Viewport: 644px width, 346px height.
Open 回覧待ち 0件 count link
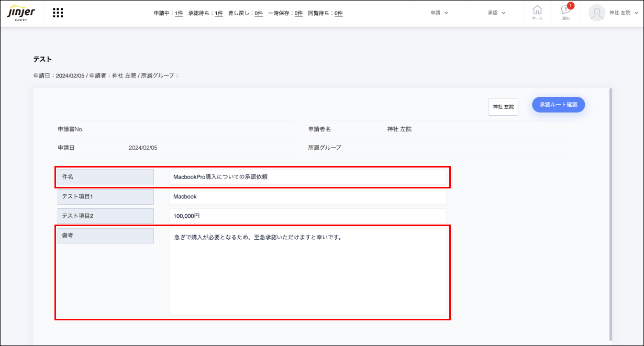point(338,13)
